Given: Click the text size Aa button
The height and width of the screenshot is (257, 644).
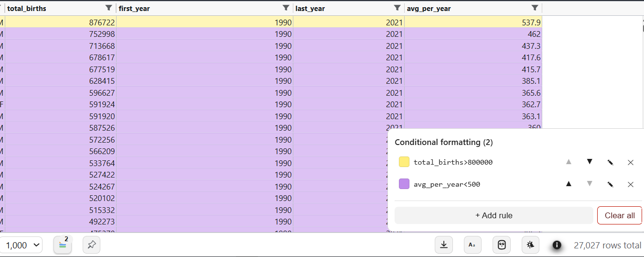Looking at the screenshot, I should 472,245.
